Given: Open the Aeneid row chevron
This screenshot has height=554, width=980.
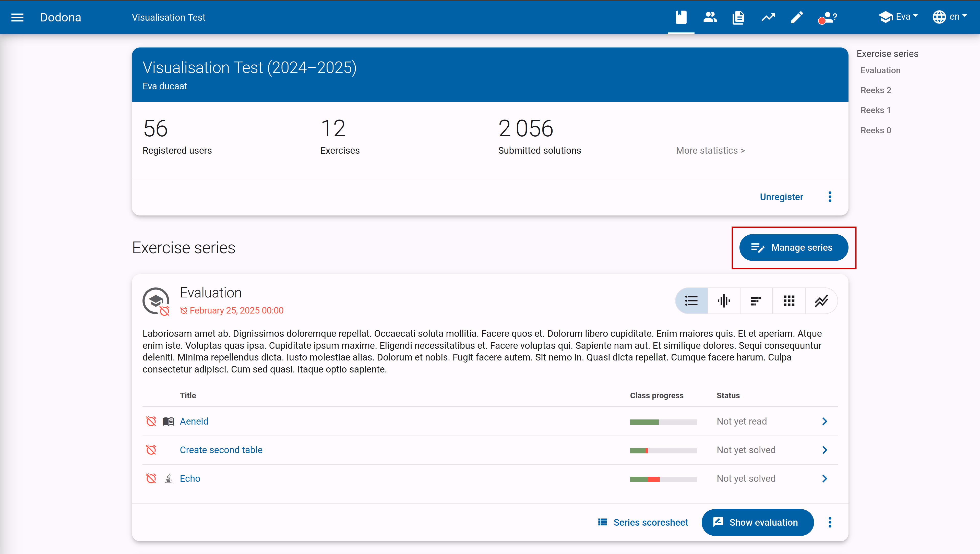Looking at the screenshot, I should 824,421.
